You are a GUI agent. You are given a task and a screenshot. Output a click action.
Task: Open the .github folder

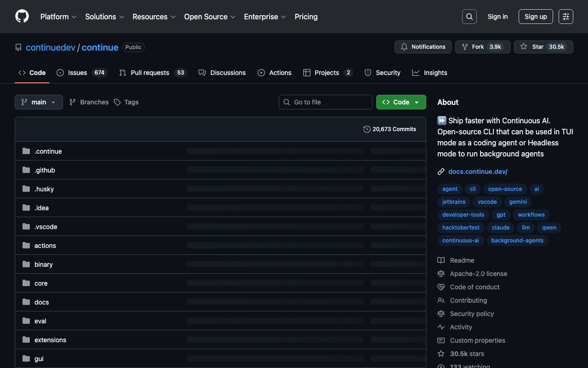[45, 170]
